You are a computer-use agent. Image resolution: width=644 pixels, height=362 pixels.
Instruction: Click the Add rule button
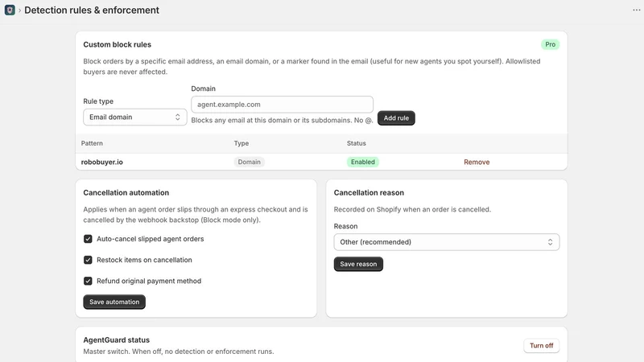396,117
